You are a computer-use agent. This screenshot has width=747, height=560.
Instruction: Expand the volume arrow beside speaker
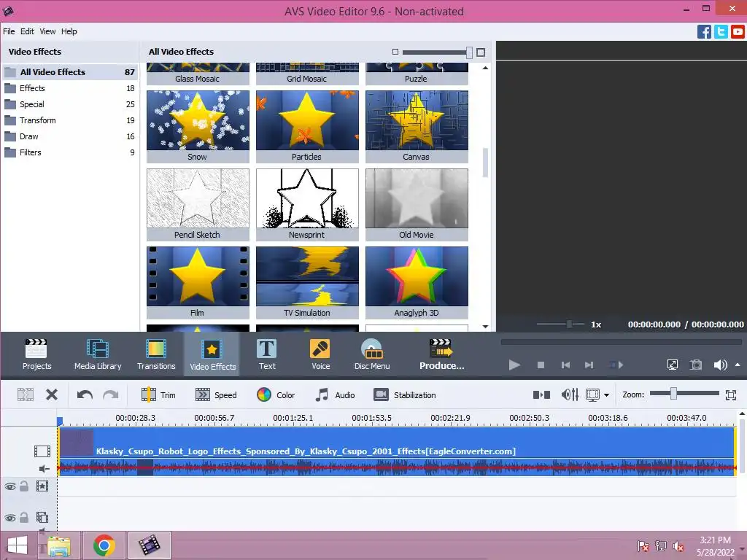(x=738, y=365)
